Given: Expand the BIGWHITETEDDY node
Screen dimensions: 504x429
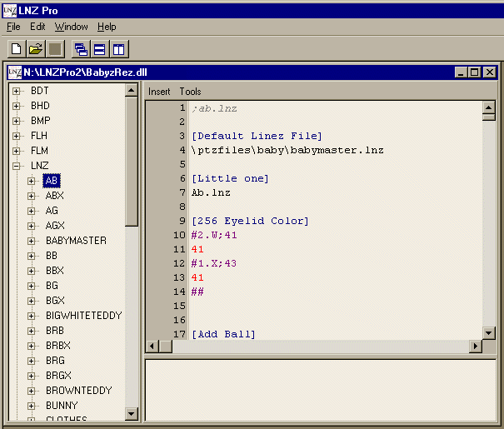Looking at the screenshot, I should tap(31, 316).
